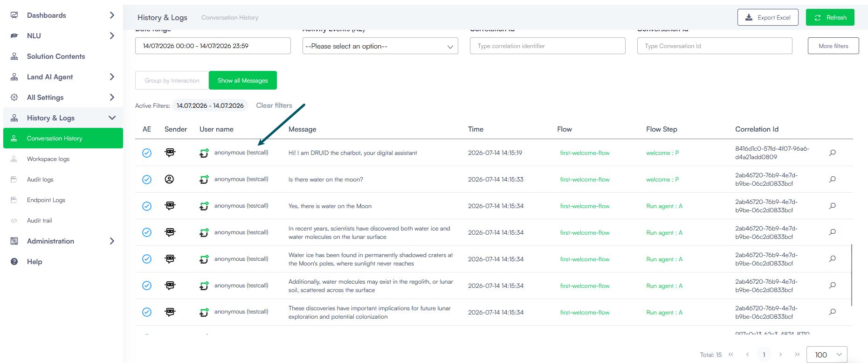Toggle AE check for 'Additionally, water molecules' row
Image resolution: width=868 pixels, height=363 pixels.
[147, 286]
